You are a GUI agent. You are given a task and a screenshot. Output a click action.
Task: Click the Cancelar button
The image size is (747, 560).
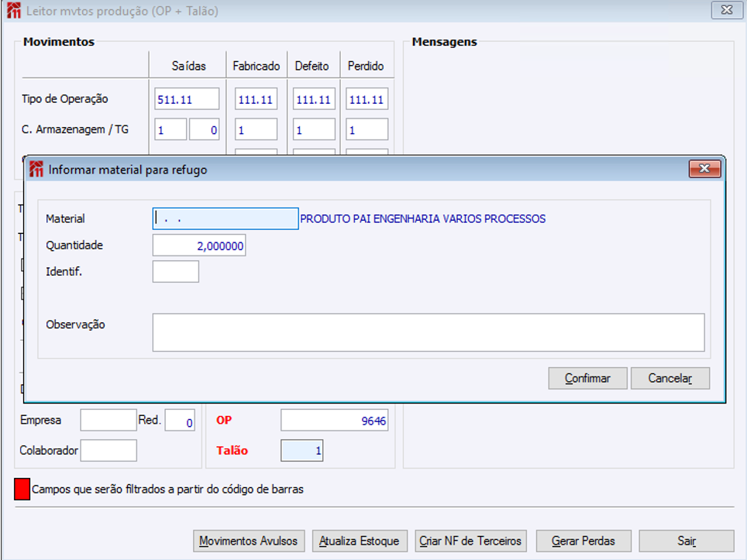(x=670, y=378)
